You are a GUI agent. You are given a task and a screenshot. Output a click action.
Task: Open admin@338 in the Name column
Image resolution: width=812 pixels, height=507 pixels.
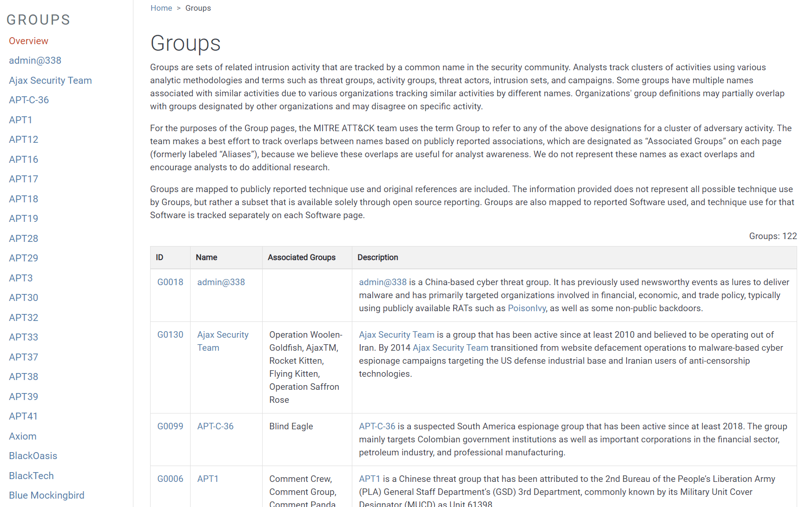(x=221, y=282)
